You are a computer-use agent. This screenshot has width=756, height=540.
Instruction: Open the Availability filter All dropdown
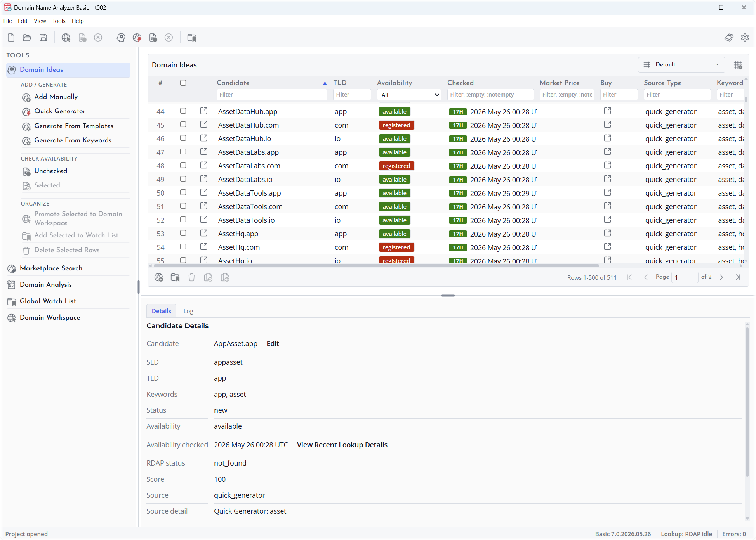(x=409, y=95)
